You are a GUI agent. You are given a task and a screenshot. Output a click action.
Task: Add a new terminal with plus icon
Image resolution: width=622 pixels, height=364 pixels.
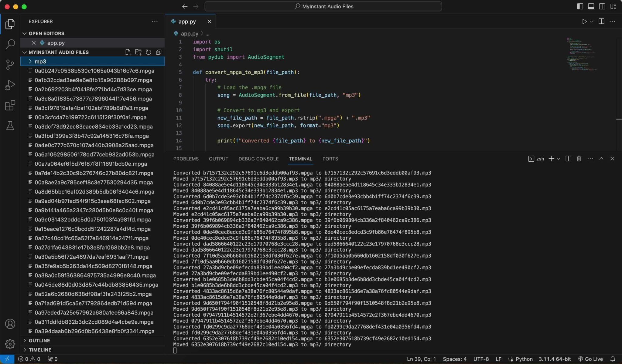pos(551,159)
